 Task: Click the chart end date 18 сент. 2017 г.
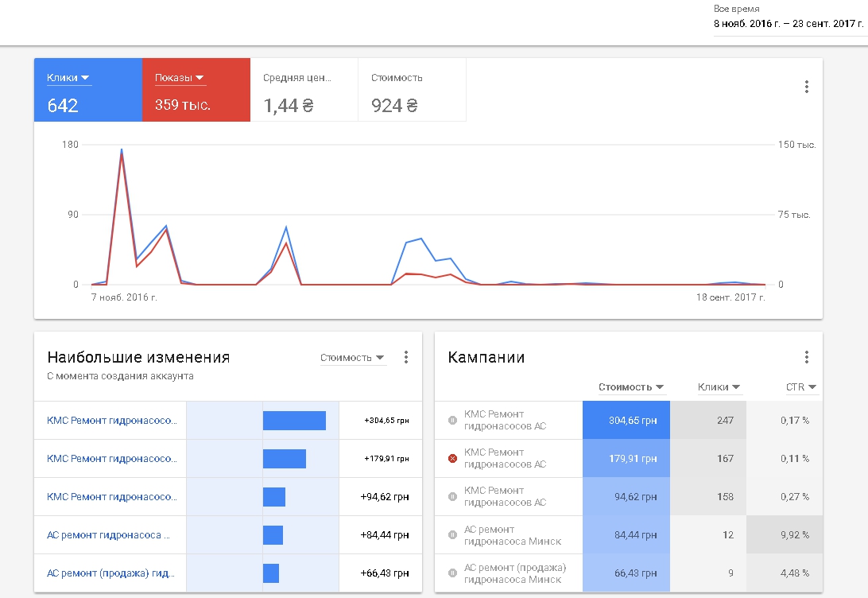pyautogui.click(x=730, y=297)
